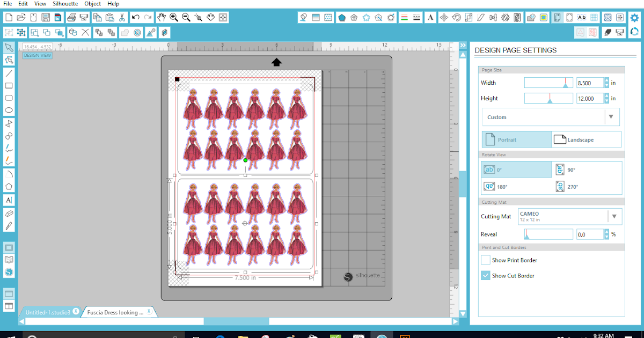Select the Text tool in left toolbar

coord(9,200)
